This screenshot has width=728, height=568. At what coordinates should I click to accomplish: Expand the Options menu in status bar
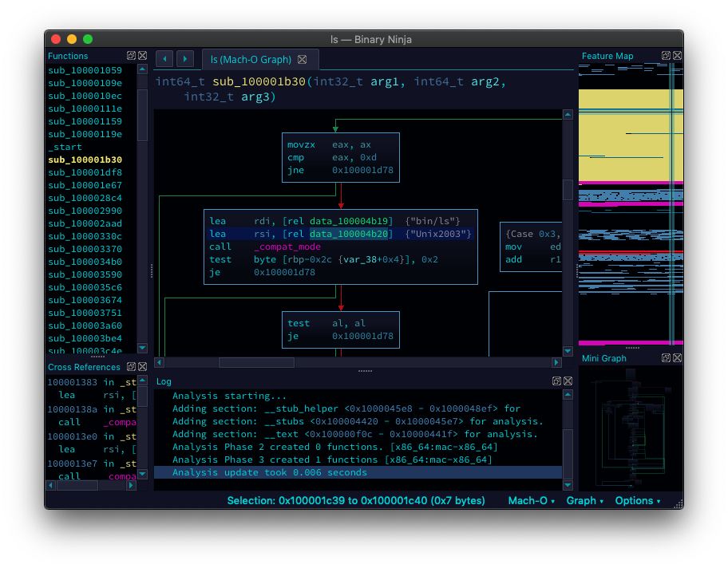tap(637, 501)
